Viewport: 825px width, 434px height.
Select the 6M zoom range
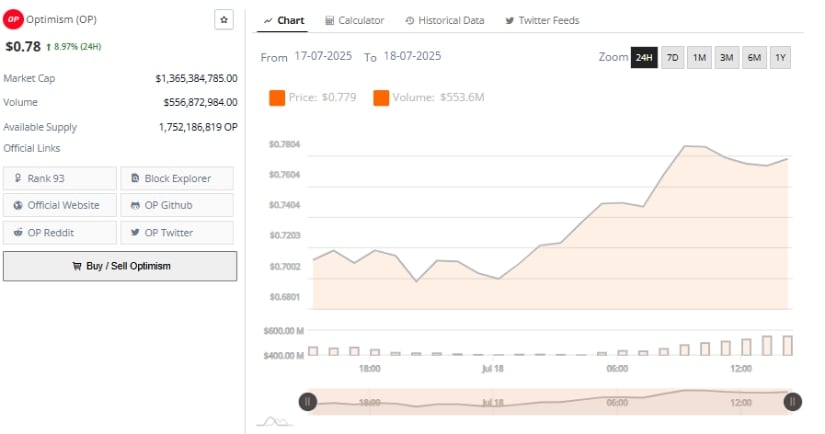(754, 57)
